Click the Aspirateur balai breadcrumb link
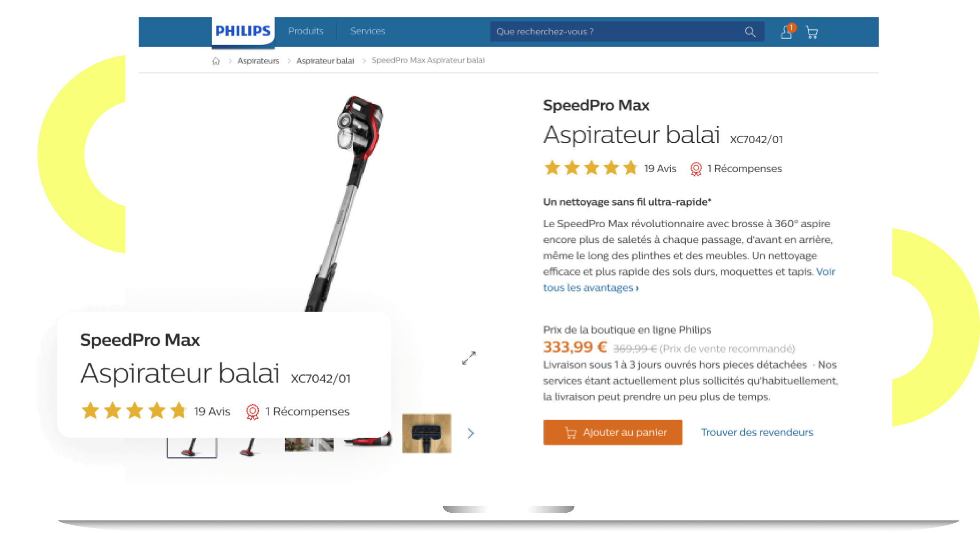The height and width of the screenshot is (533, 980). tap(325, 61)
